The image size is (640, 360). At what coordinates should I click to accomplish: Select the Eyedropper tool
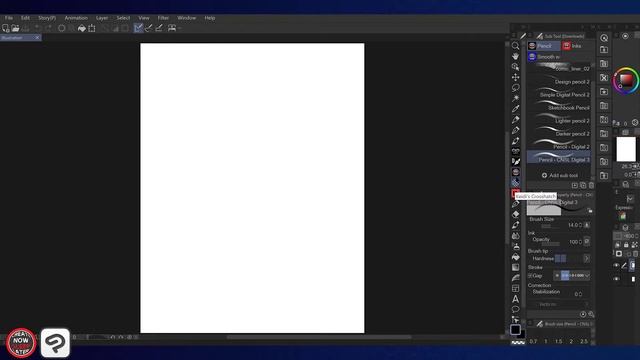[x=516, y=109]
